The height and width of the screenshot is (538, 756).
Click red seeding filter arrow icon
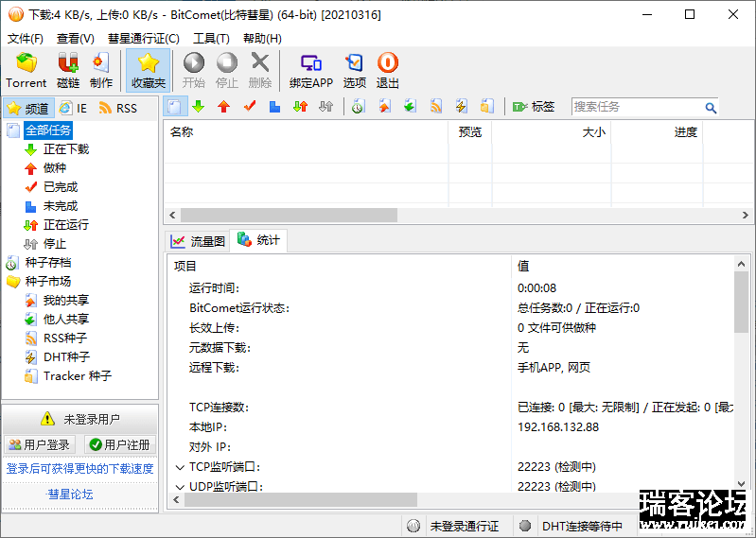(x=223, y=107)
